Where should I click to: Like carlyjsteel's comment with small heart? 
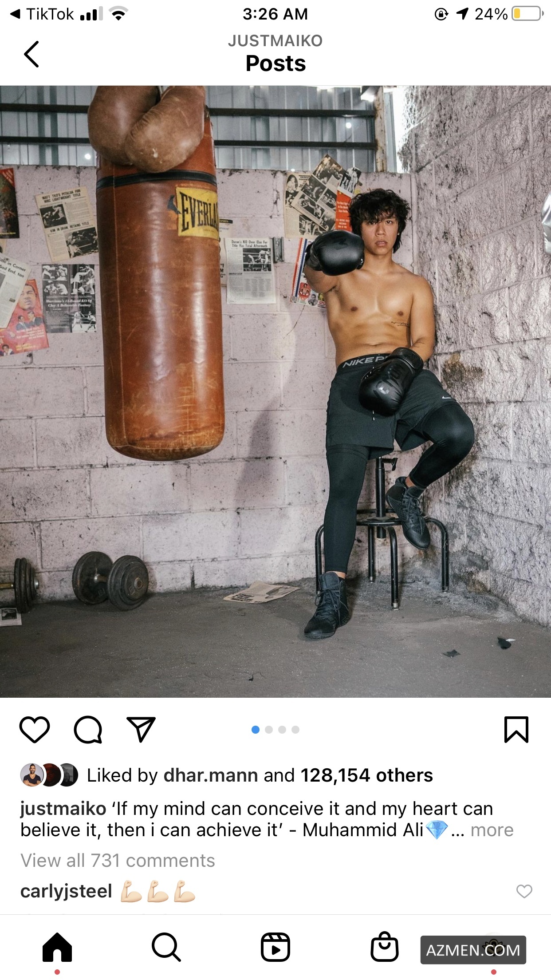click(x=524, y=891)
